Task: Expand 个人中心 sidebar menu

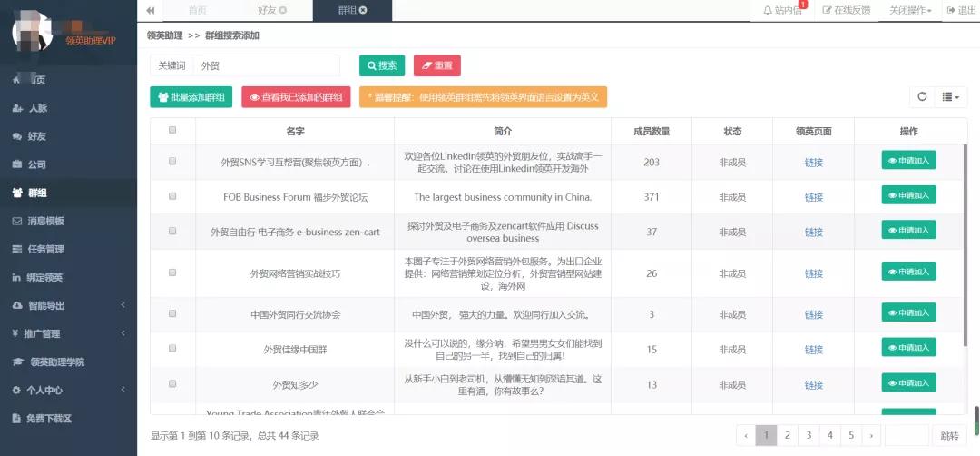Action: coord(68,390)
